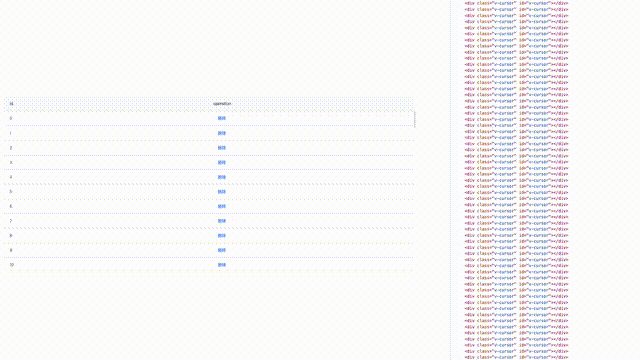
Task: Select the operation link for id 2
Action: tap(222, 148)
